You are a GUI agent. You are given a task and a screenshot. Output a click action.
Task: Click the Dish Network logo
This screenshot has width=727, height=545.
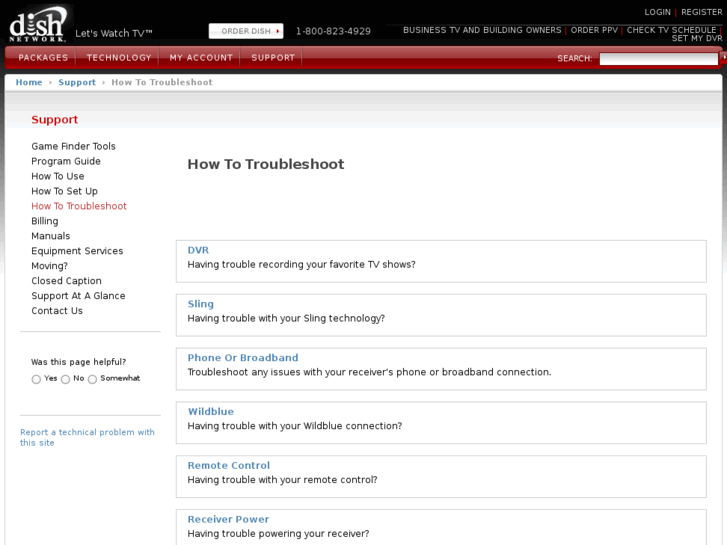tap(38, 24)
